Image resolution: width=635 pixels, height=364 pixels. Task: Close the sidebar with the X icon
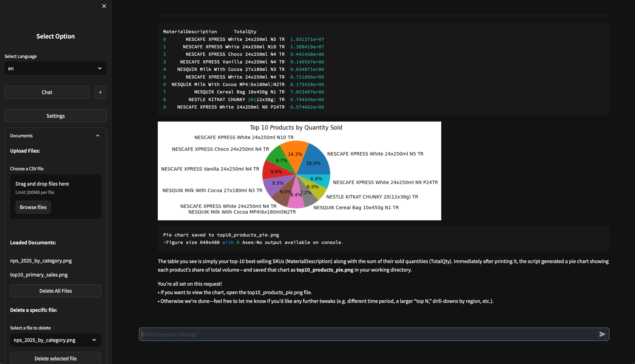point(104,6)
